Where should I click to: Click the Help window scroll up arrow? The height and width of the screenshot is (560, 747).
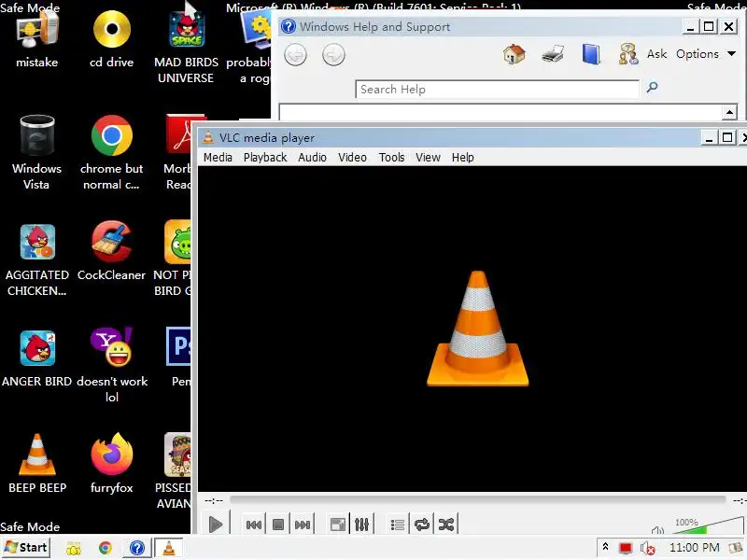coord(729,112)
